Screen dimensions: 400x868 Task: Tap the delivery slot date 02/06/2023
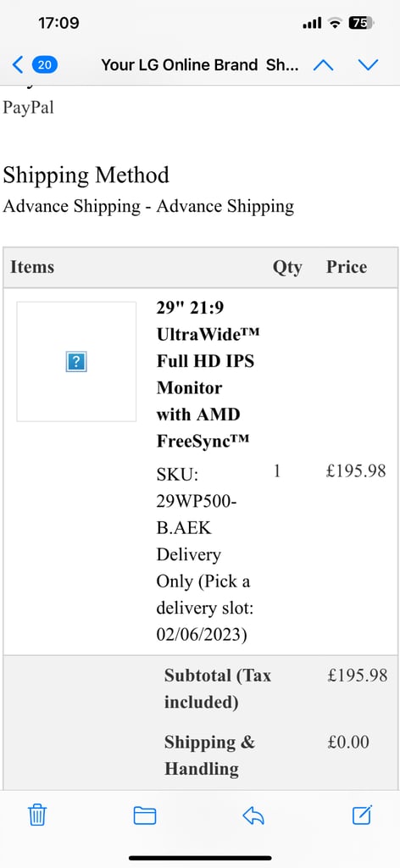point(202,635)
